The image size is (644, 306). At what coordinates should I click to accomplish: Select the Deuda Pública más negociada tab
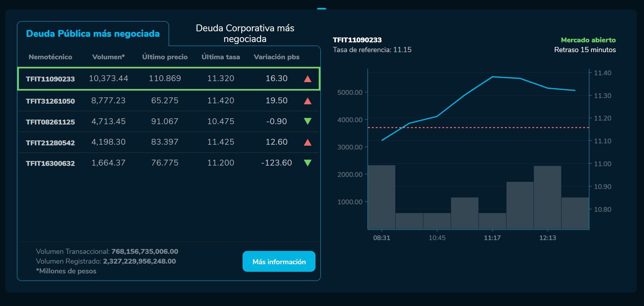(93, 33)
